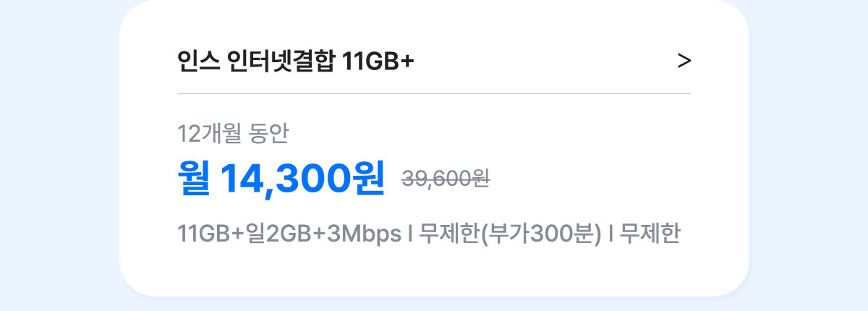Click the 11GB+일2GB+3Mbps data allowance text
This screenshot has width=868, height=311.
pyautogui.click(x=289, y=235)
